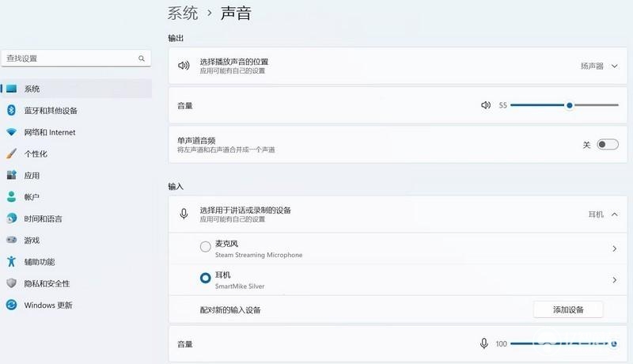This screenshot has width=633, height=364.
Task: Open 隐私和安全性 settings
Action: tap(76, 283)
